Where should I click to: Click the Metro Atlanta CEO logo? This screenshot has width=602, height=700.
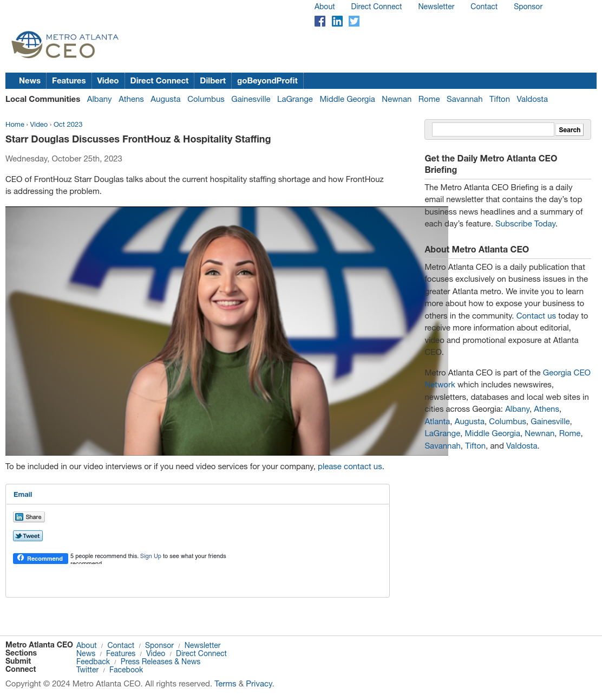coord(65,45)
